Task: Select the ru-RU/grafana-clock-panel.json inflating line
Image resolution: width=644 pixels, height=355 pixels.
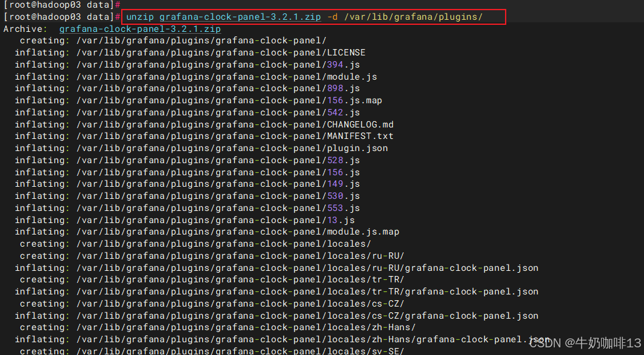Action: [x=277, y=268]
